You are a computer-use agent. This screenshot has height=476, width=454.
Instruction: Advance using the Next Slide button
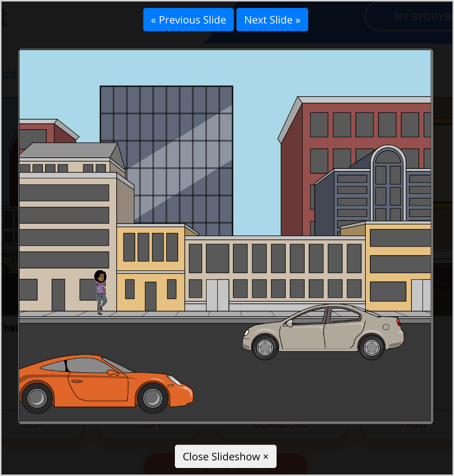coord(272,20)
